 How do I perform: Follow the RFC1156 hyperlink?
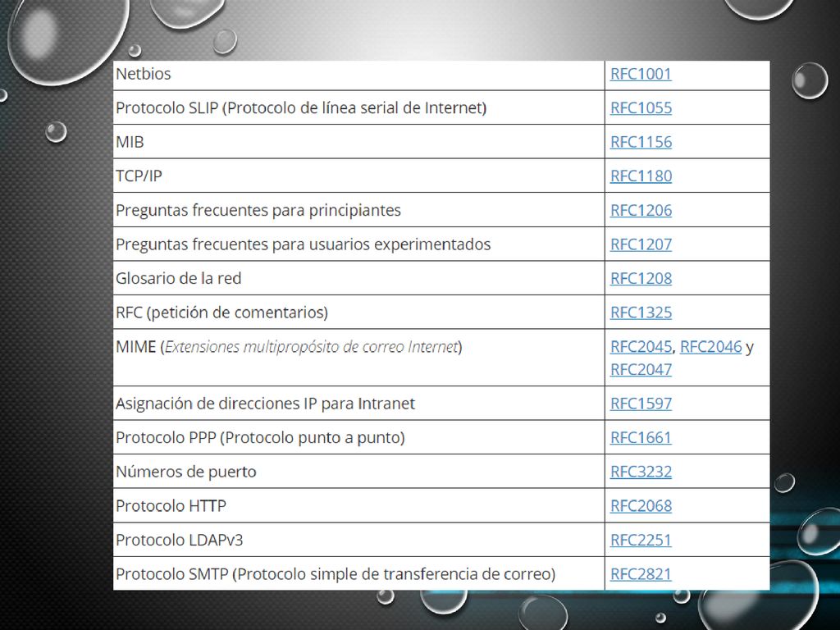pyautogui.click(x=641, y=142)
